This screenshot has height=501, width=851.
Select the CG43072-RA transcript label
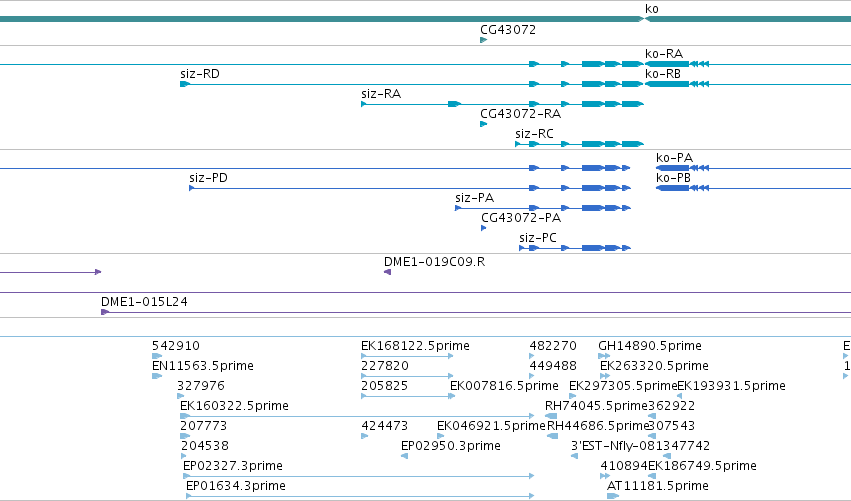point(520,114)
